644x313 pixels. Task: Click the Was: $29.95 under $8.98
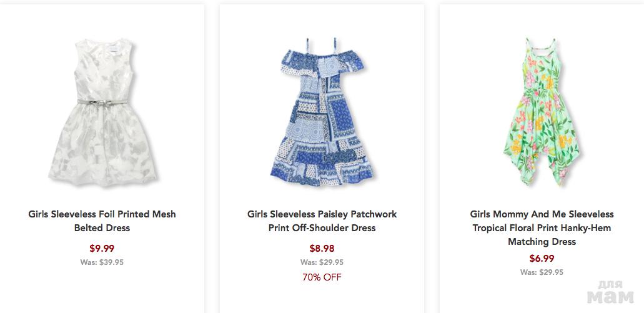point(322,262)
